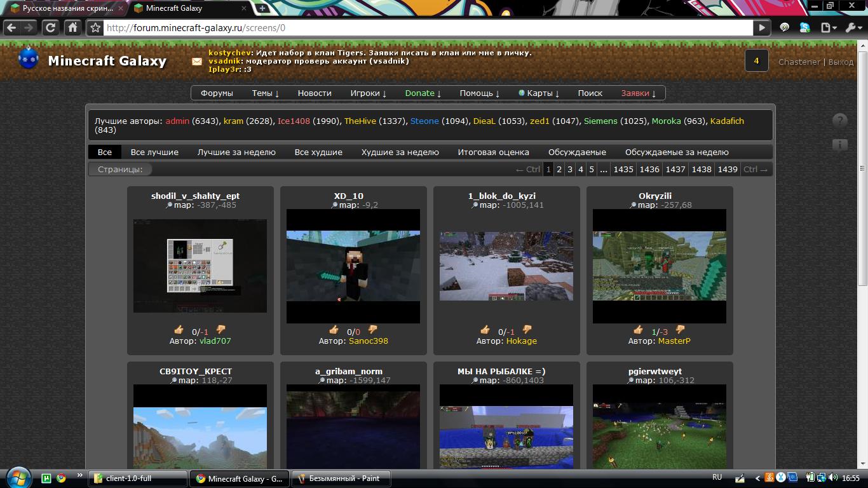Click the Minecraft Galaxy blue ball logo

(x=29, y=58)
